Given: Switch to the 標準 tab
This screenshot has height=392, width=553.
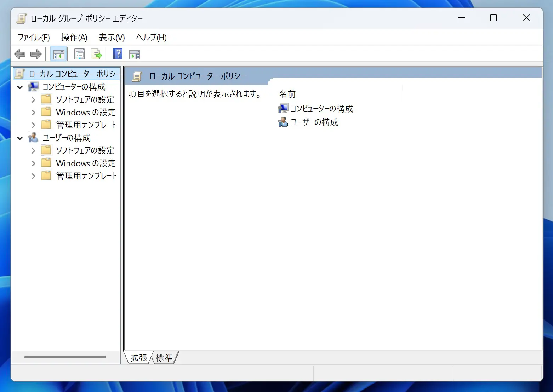Looking at the screenshot, I should [x=164, y=358].
